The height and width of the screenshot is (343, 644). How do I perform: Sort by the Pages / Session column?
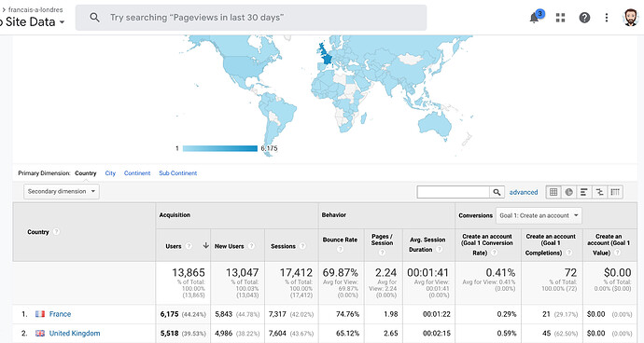382,240
